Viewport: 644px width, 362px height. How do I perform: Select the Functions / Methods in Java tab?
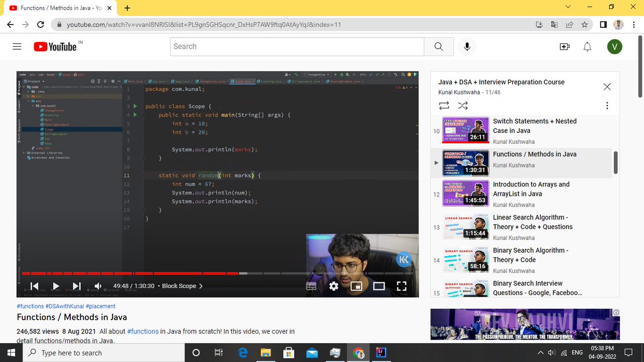(60, 8)
